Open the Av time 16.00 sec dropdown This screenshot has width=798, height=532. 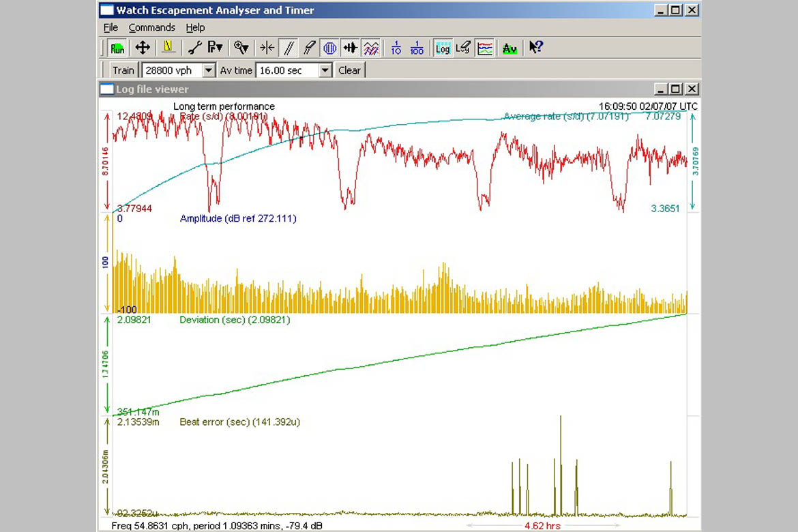click(325, 70)
